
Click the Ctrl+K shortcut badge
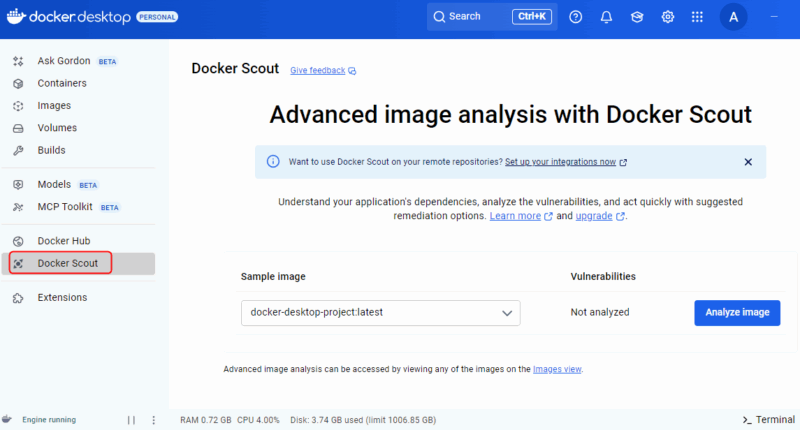coord(532,17)
